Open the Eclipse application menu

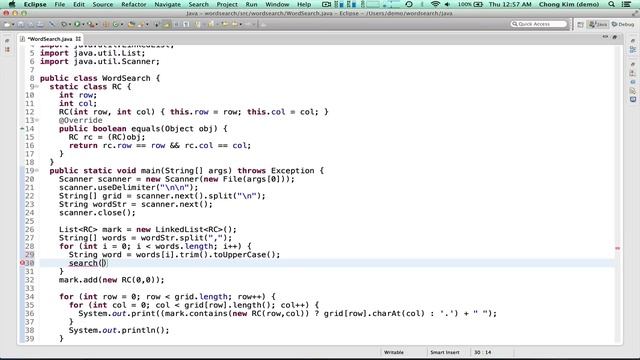(35, 4)
